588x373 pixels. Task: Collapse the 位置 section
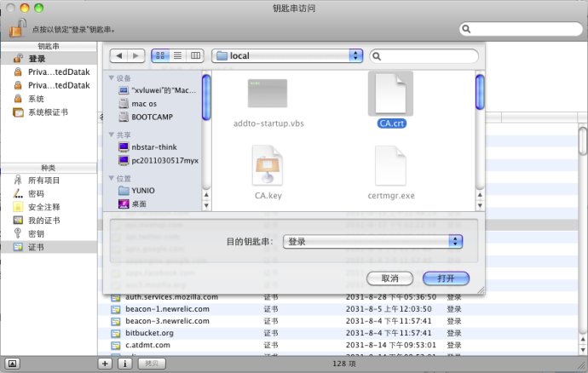[112, 178]
